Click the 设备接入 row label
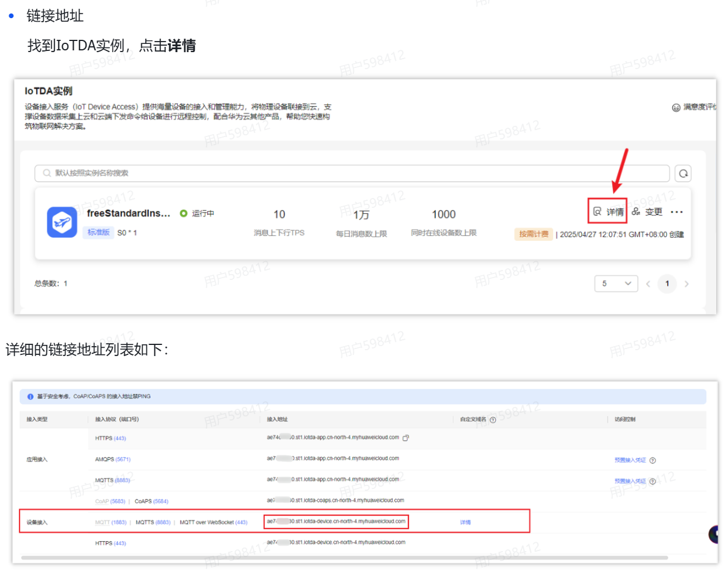This screenshot has height=571, width=728. (37, 522)
